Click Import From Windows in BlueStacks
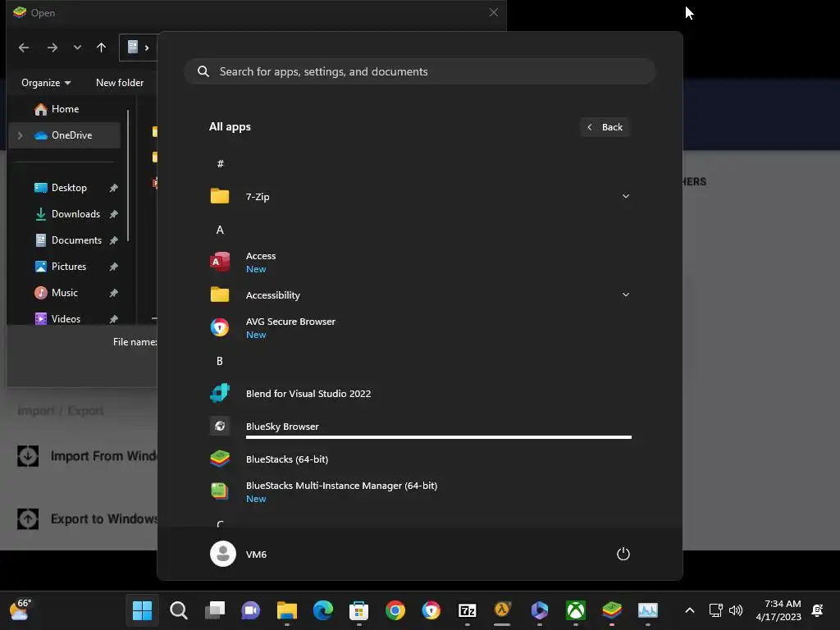This screenshot has height=630, width=840. (87, 456)
